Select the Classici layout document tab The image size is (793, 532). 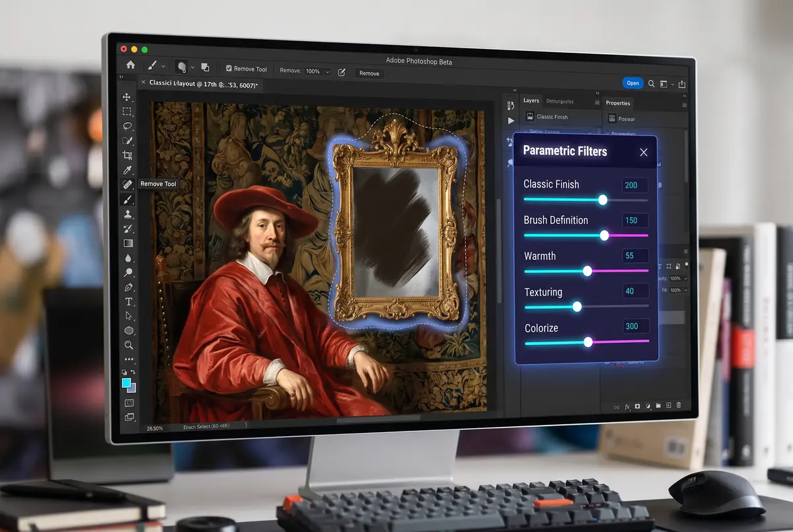(204, 84)
